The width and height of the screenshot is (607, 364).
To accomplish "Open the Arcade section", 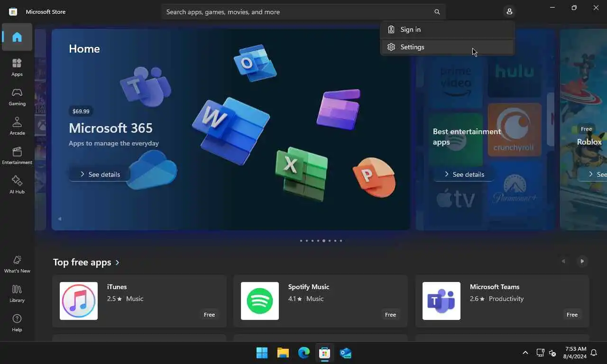I will 17,126.
